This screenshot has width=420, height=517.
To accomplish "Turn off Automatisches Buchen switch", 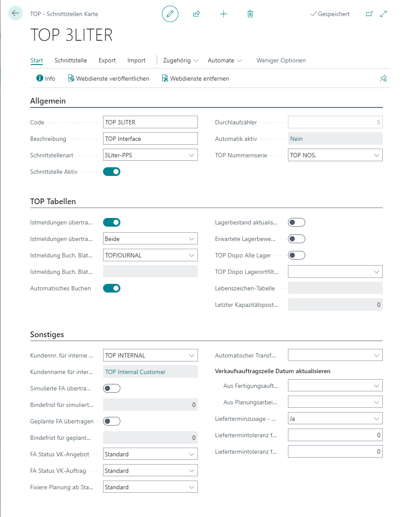I will (112, 288).
